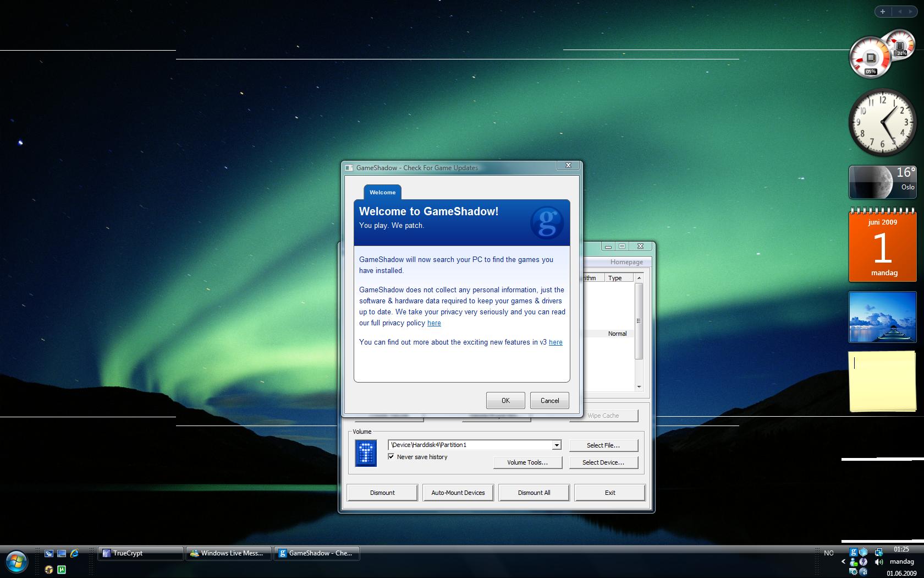Click the TrueCrypt drive list scrollbar thumb
The image size is (924, 578).
coord(639,321)
